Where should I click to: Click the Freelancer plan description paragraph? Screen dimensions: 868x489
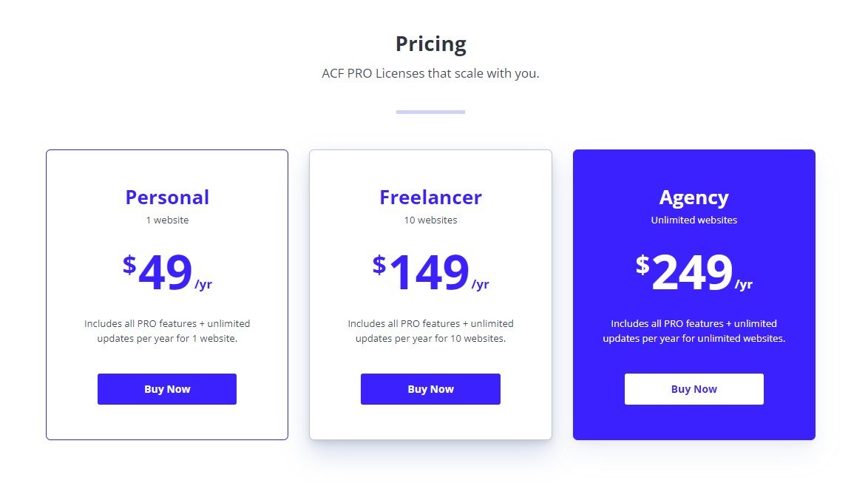point(430,331)
